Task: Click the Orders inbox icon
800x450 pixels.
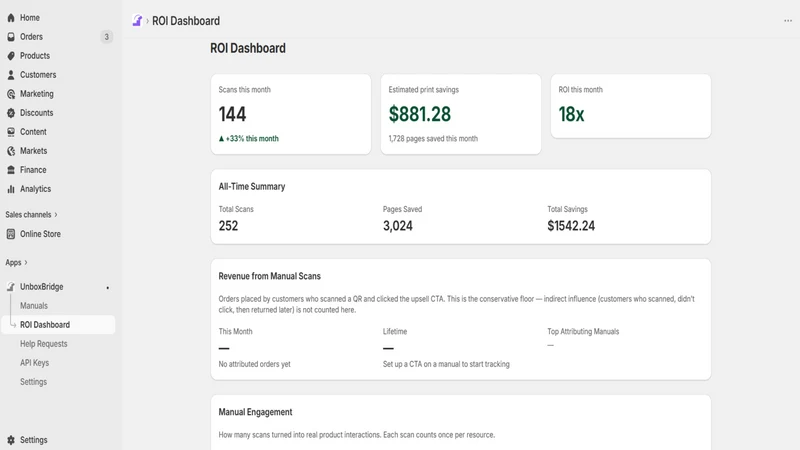Action: [11, 37]
